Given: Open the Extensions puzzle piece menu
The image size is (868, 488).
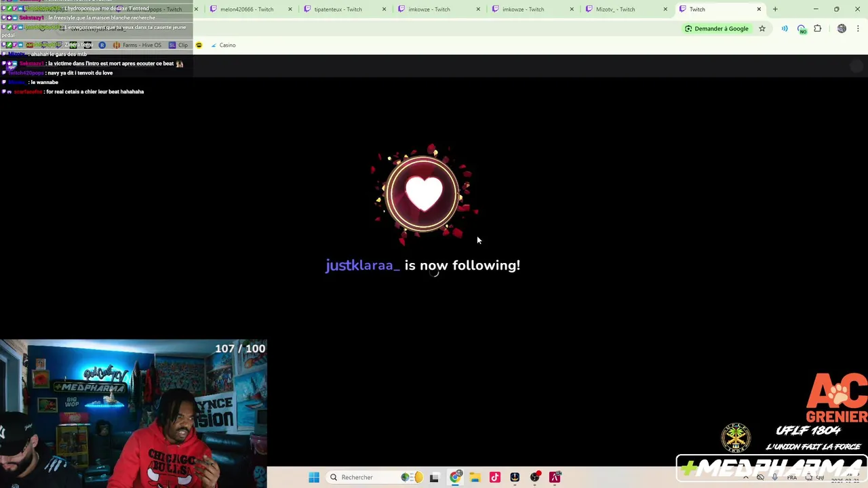Looking at the screenshot, I should (x=818, y=28).
